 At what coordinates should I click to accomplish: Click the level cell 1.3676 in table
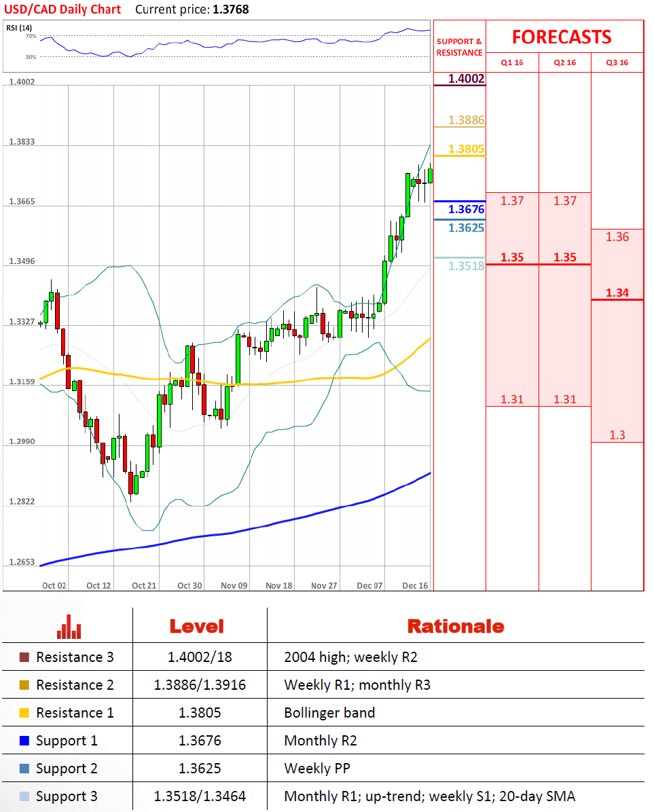click(x=200, y=741)
